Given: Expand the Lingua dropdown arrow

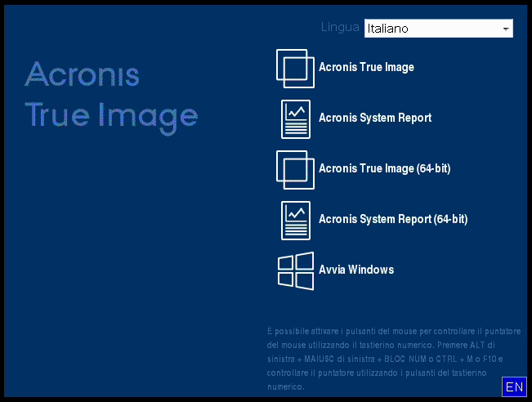Looking at the screenshot, I should (x=507, y=29).
